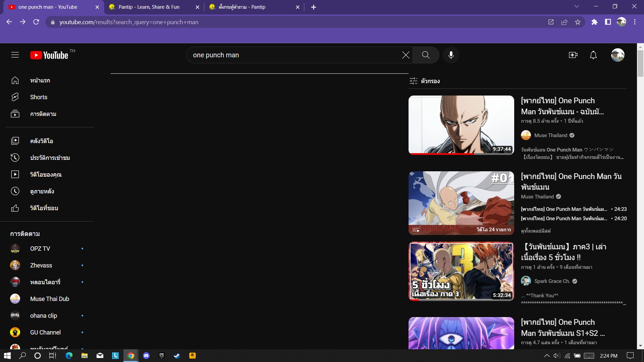Open liked videos thumbs-up entry
The height and width of the screenshot is (362, 644).
[44, 208]
